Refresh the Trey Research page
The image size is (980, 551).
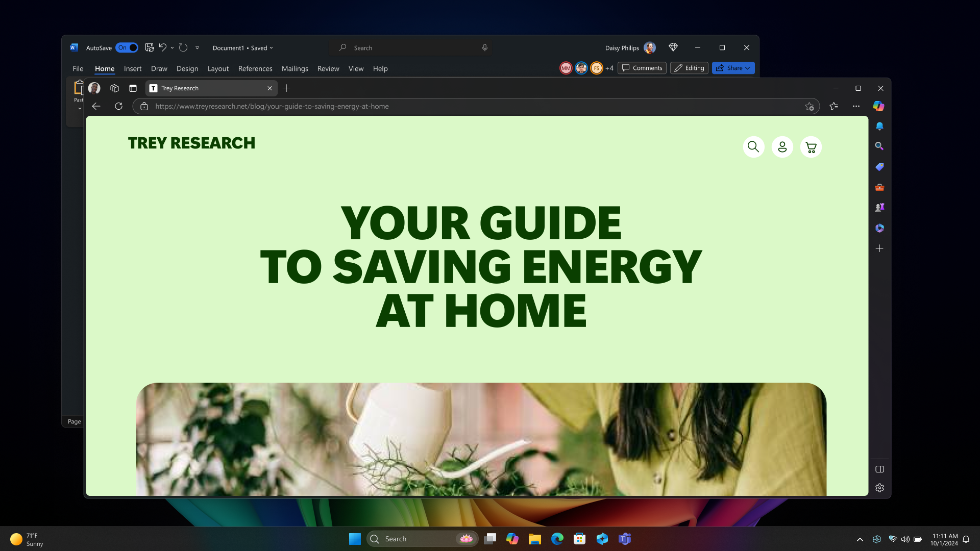[118, 106]
